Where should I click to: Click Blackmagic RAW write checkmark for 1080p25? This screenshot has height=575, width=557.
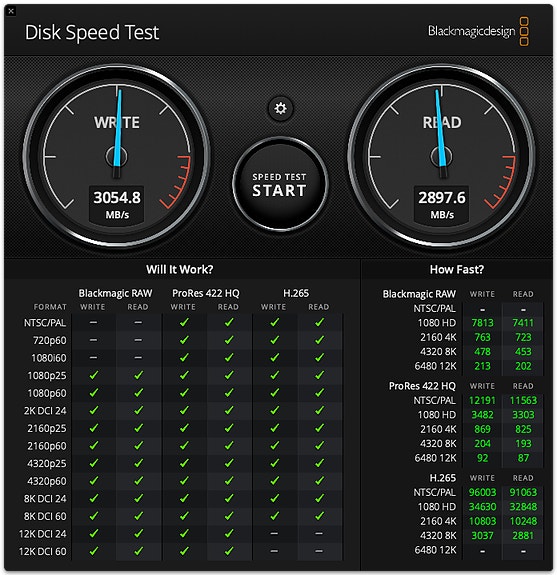[x=94, y=375]
